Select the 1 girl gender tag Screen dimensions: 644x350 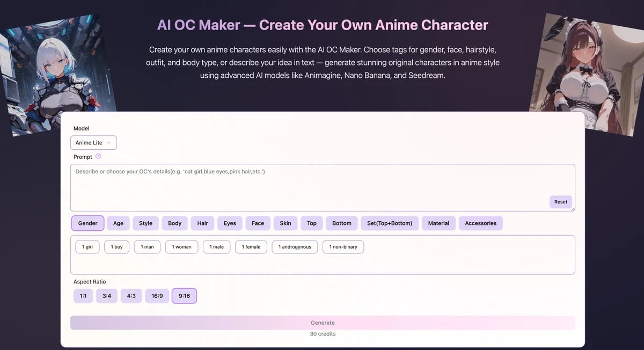click(x=87, y=246)
